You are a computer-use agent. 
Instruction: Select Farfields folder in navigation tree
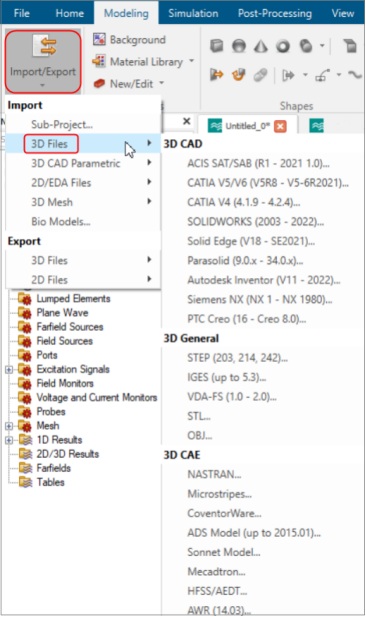[54, 469]
